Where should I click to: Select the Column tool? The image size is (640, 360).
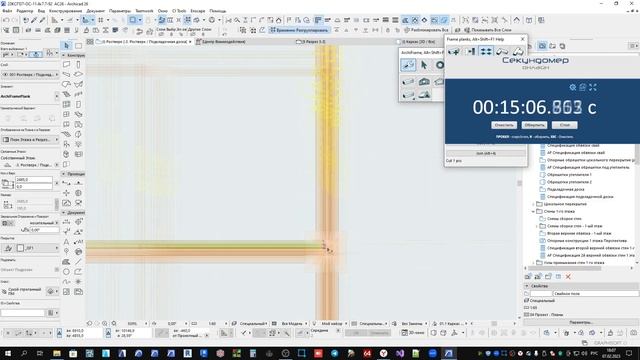[78, 64]
